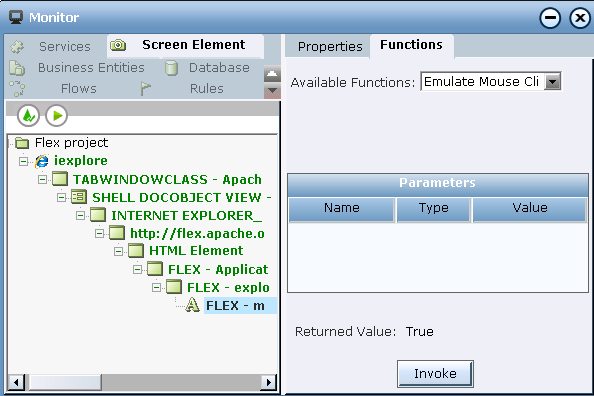Click the tab list scroll up arrow
This screenshot has height=396, width=594.
click(272, 74)
